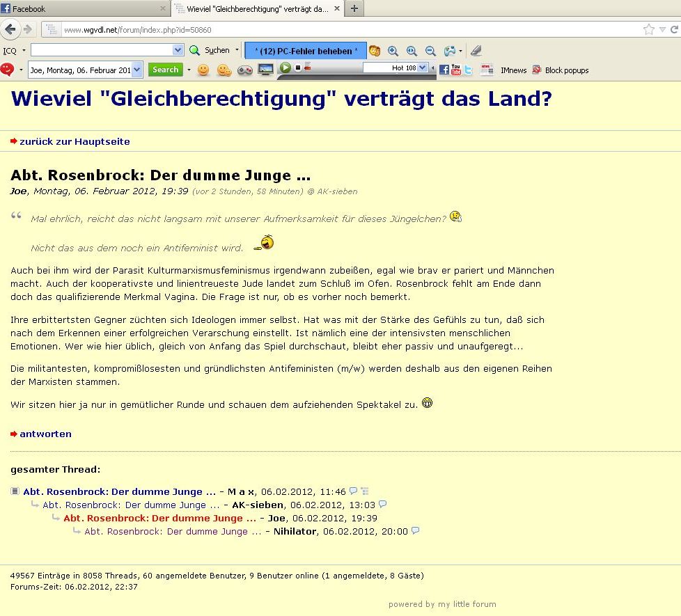Image resolution: width=681 pixels, height=616 pixels.
Task: Click the single smiley face toolbar icon
Action: coord(203,70)
